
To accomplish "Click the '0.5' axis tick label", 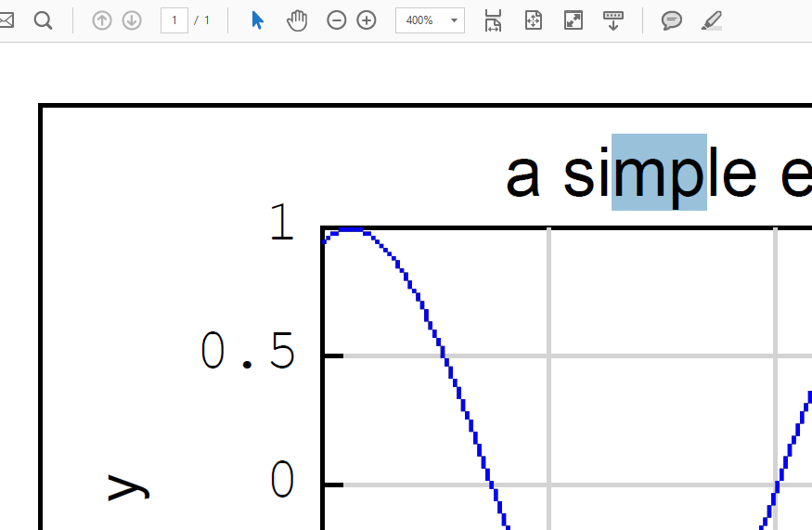I will [248, 353].
